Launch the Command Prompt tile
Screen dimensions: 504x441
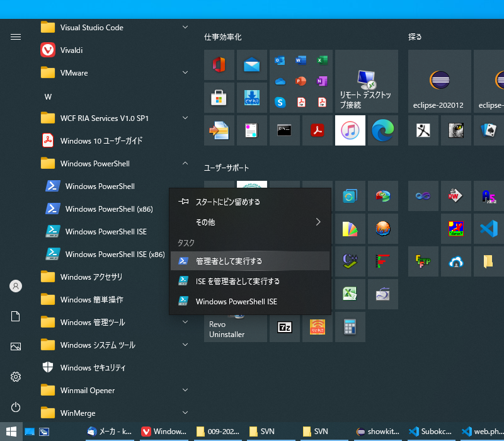(x=285, y=130)
